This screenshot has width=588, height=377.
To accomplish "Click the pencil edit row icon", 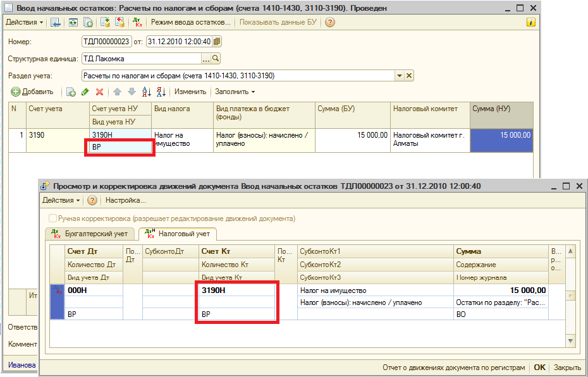I will pyautogui.click(x=85, y=92).
